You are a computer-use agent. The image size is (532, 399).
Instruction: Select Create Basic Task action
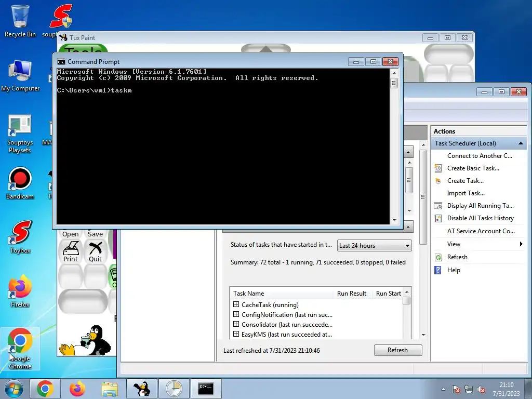tap(473, 168)
